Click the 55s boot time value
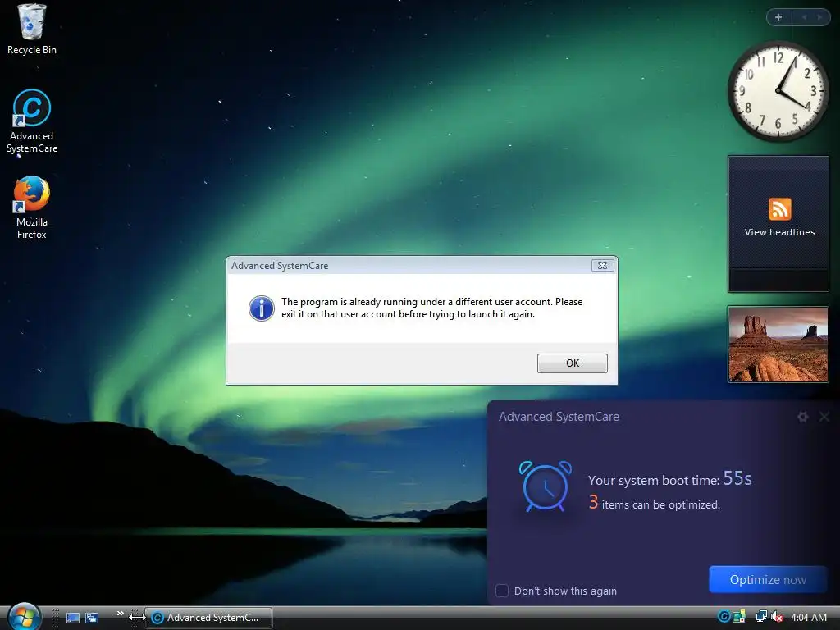The height and width of the screenshot is (630, 840). click(737, 478)
